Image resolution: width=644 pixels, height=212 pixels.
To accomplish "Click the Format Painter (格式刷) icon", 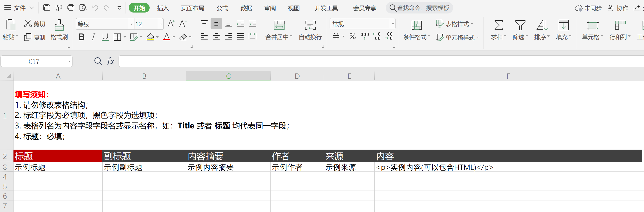I will point(59,25).
